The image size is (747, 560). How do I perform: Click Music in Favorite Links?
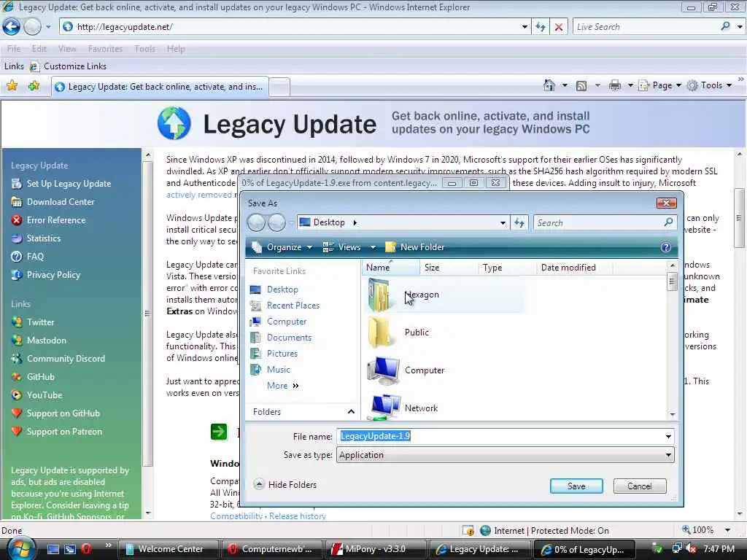coord(278,370)
